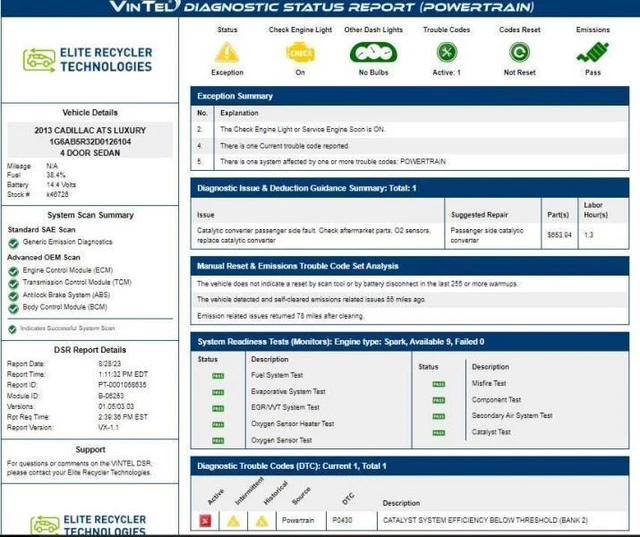Click the Codes Reset status text Not Reset

(519, 73)
